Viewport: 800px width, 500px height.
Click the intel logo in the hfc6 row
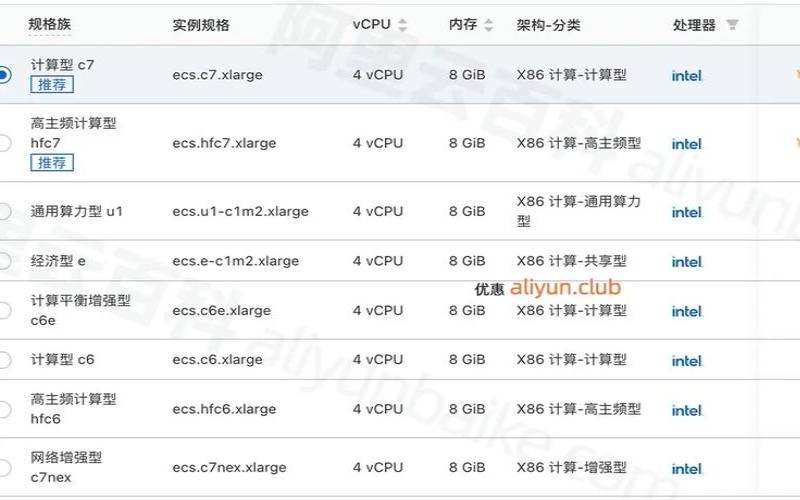(x=687, y=410)
